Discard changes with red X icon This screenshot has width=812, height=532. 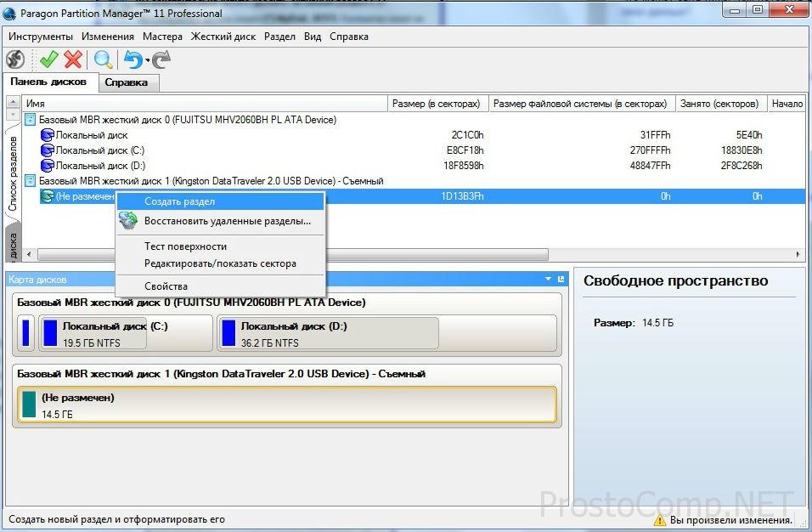point(73,59)
